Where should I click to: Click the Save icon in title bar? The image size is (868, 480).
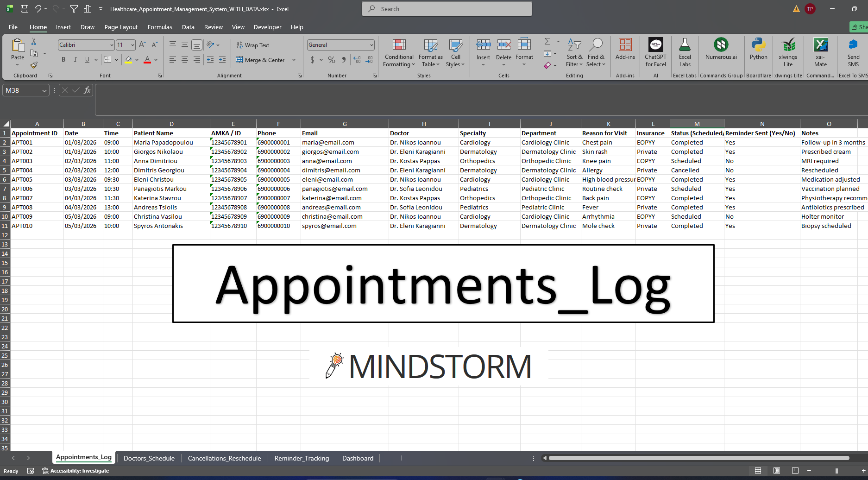coord(25,9)
